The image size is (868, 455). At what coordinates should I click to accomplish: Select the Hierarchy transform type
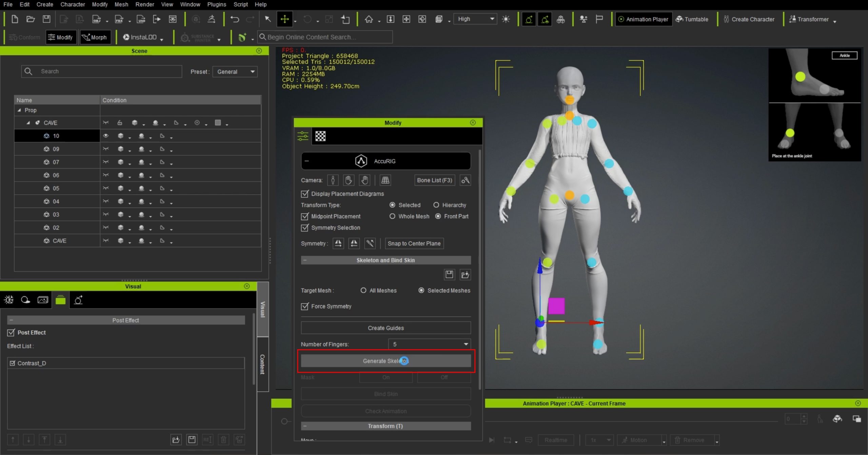point(436,205)
